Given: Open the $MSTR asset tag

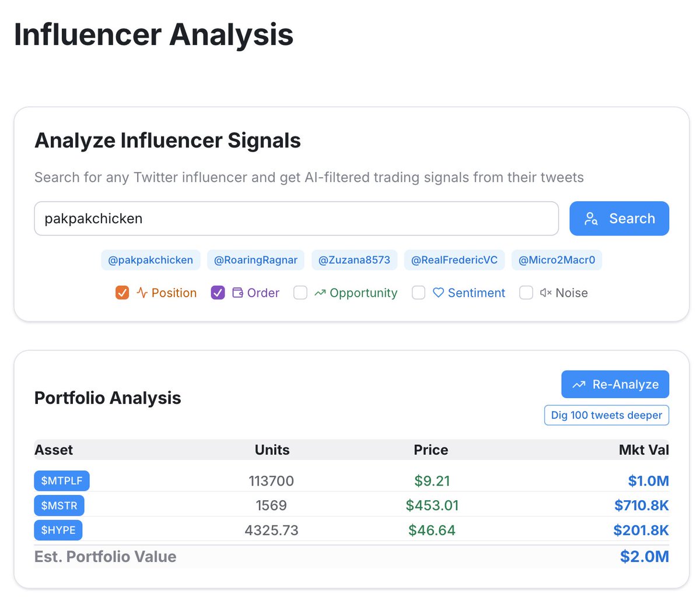Looking at the screenshot, I should (59, 505).
